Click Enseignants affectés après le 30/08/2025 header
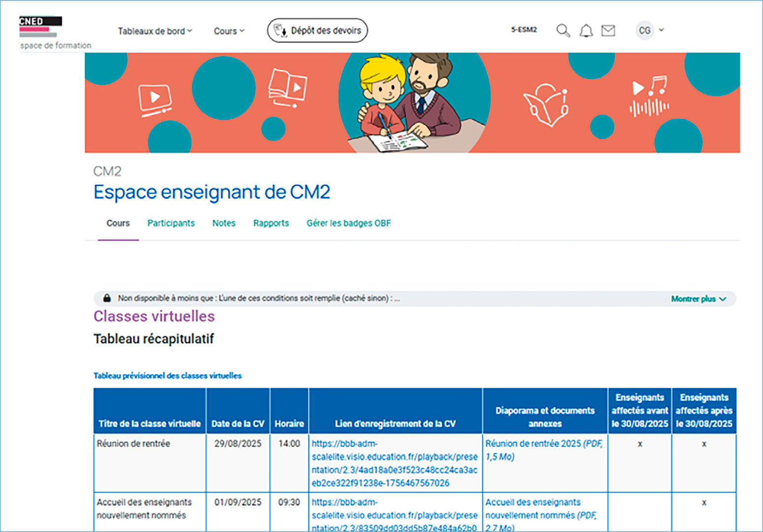This screenshot has height=532, width=763. point(704,410)
